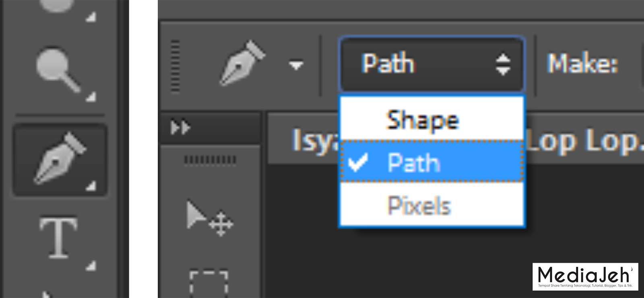Click the toolbox dotted gripper handle
This screenshot has width=644, height=298.
point(210,160)
